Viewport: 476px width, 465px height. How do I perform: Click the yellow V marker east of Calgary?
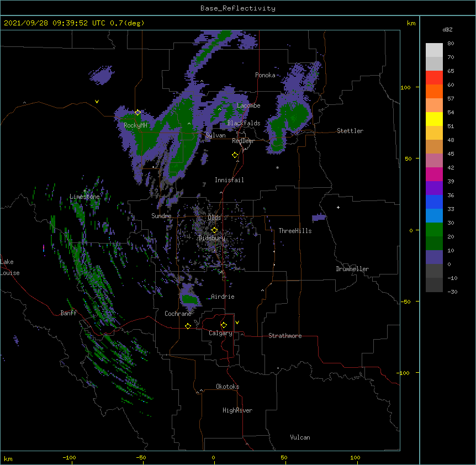(237, 323)
